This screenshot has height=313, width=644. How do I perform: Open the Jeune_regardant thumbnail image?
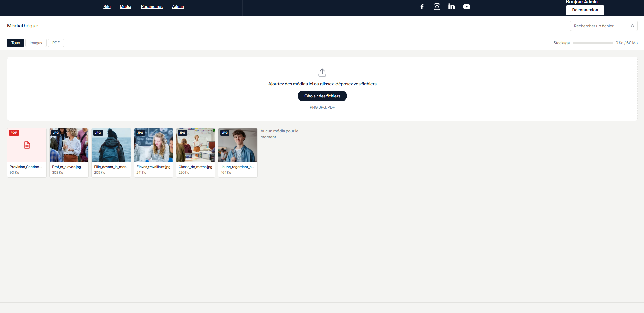(238, 145)
